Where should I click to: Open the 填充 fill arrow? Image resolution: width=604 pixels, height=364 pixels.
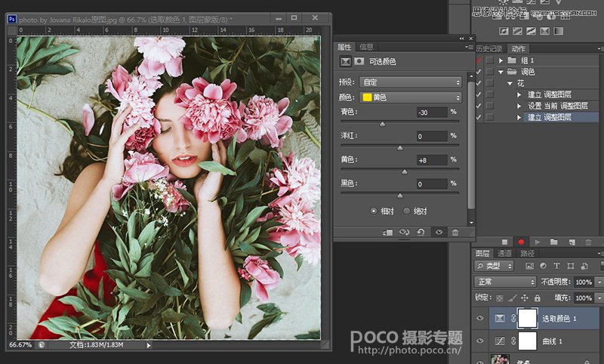[599, 298]
